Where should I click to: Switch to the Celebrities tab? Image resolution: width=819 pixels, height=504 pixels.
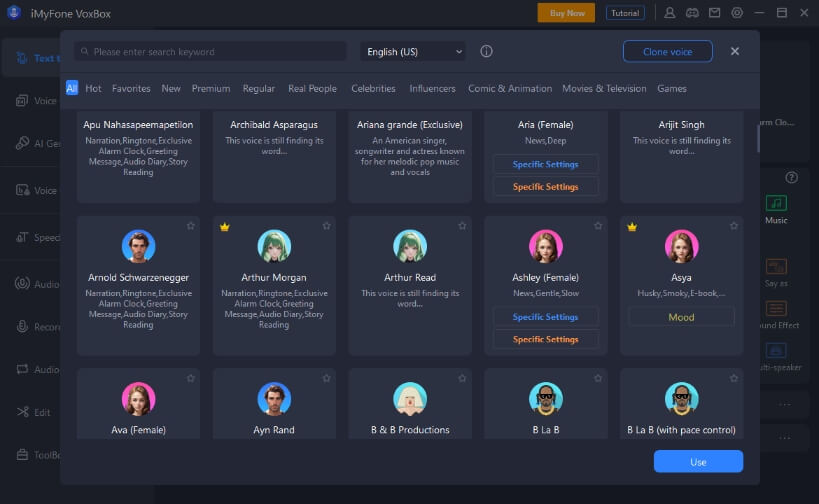(373, 88)
